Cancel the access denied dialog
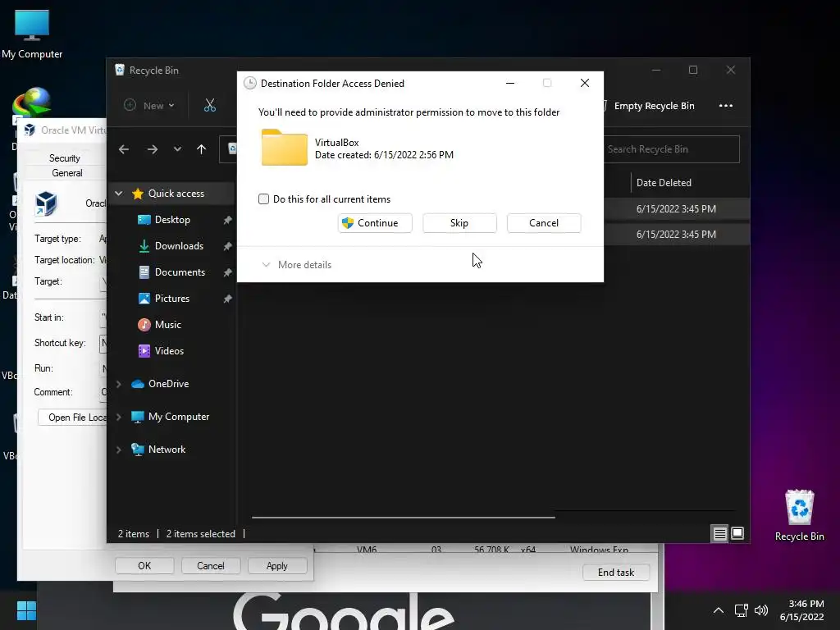The height and width of the screenshot is (630, 840). 544,223
